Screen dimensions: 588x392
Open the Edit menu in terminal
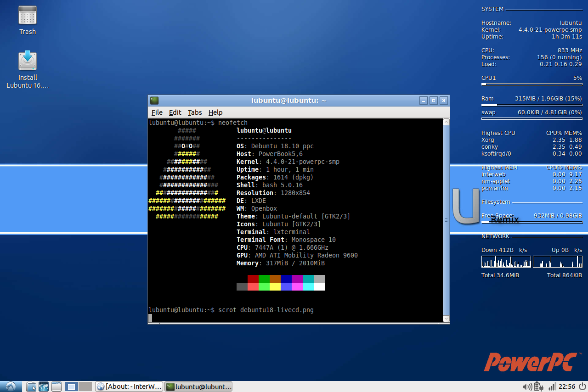tap(175, 112)
